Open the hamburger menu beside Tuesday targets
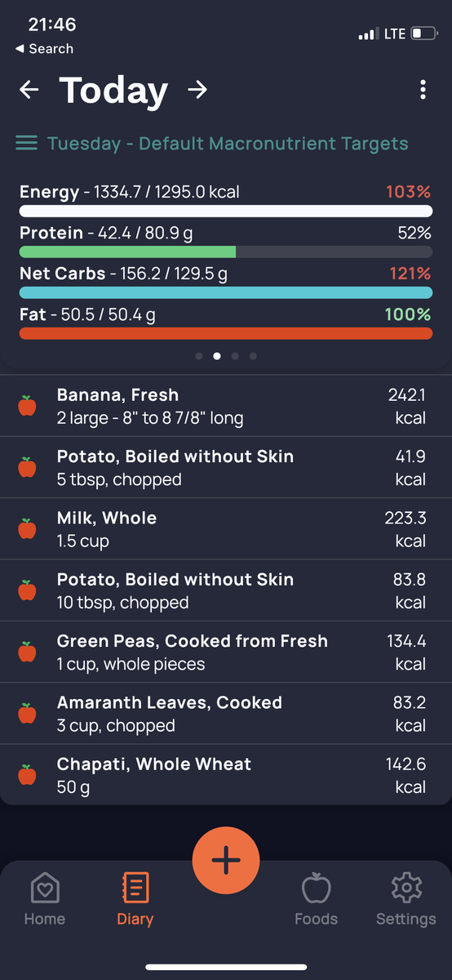The image size is (452, 980). (x=27, y=144)
